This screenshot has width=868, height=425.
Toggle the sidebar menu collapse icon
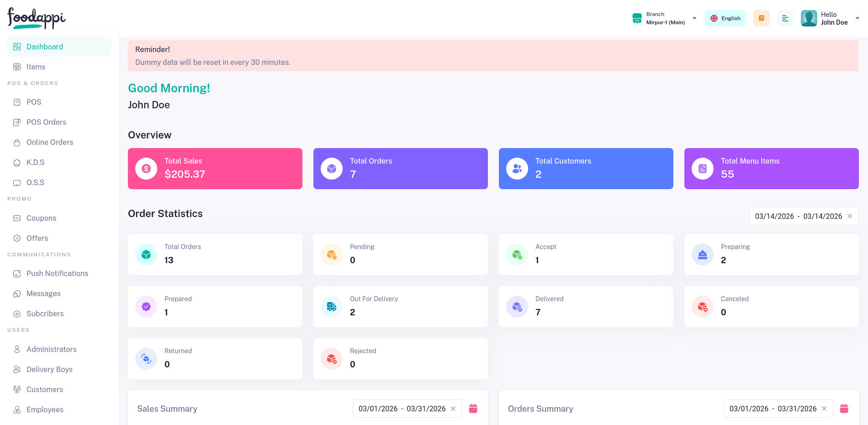click(785, 18)
